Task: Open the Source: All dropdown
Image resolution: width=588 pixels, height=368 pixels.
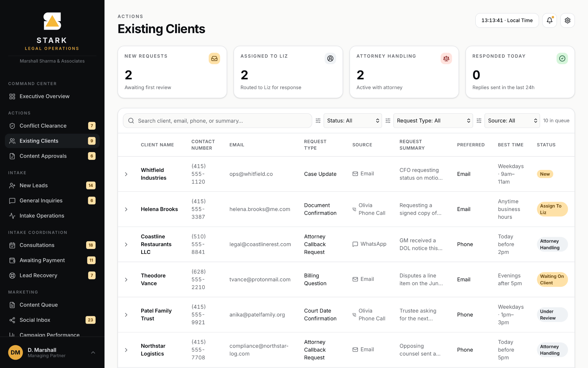Action: tap(512, 121)
